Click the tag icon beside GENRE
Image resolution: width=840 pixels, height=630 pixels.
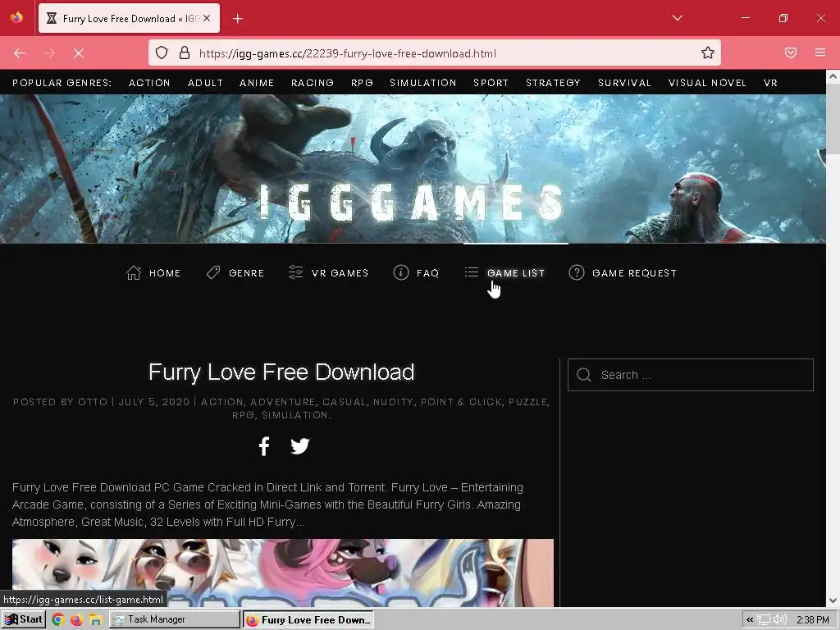click(x=213, y=272)
